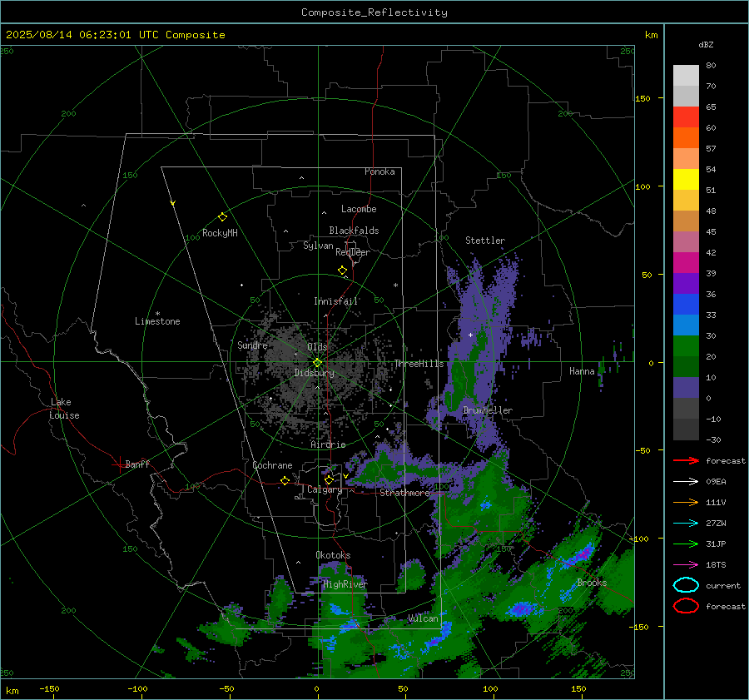This screenshot has width=749, height=700.
Task: Click the Okotoks town label
Action: tap(333, 555)
